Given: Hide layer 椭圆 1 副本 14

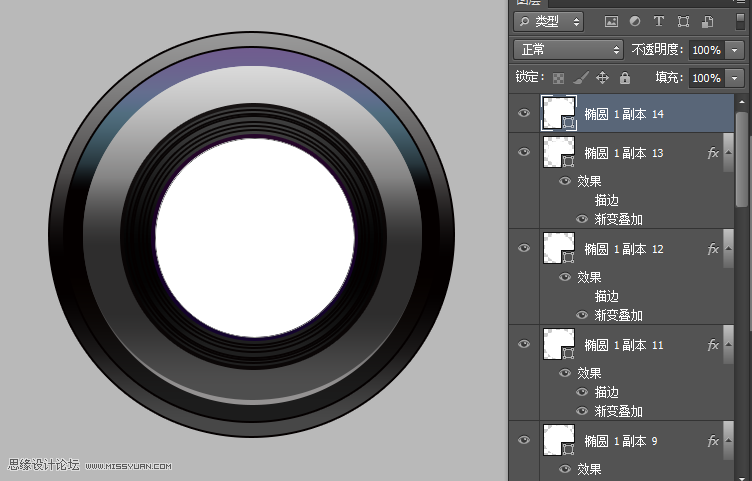Looking at the screenshot, I should 524,113.
